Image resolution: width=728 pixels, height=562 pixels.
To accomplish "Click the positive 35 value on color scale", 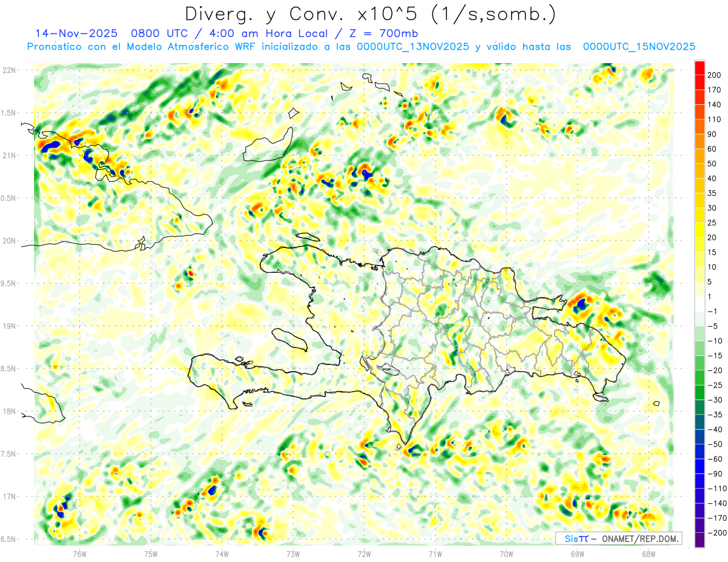I will tap(713, 193).
